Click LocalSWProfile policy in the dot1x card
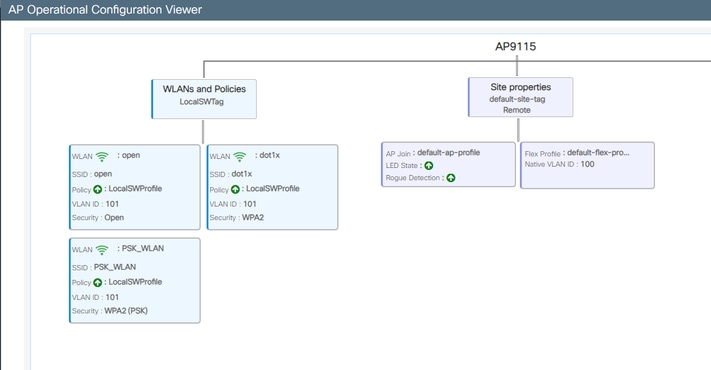 click(273, 189)
